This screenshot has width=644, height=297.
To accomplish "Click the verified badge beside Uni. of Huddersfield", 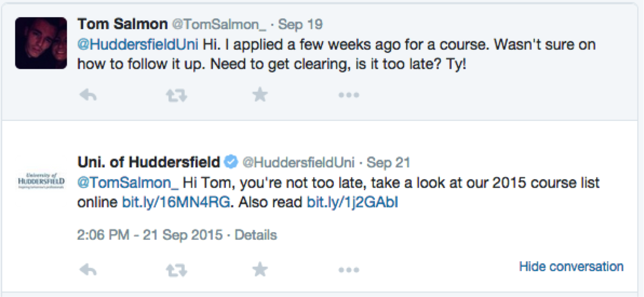I will (x=231, y=162).
